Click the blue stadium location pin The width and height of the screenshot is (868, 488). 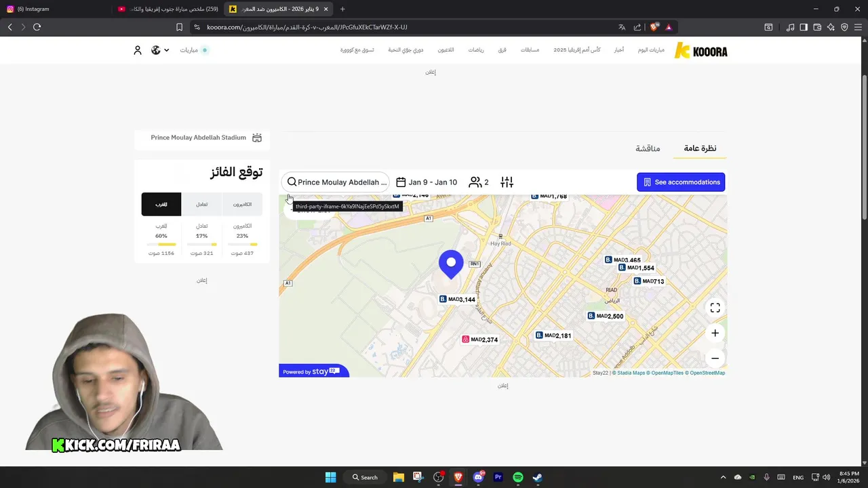click(x=451, y=264)
